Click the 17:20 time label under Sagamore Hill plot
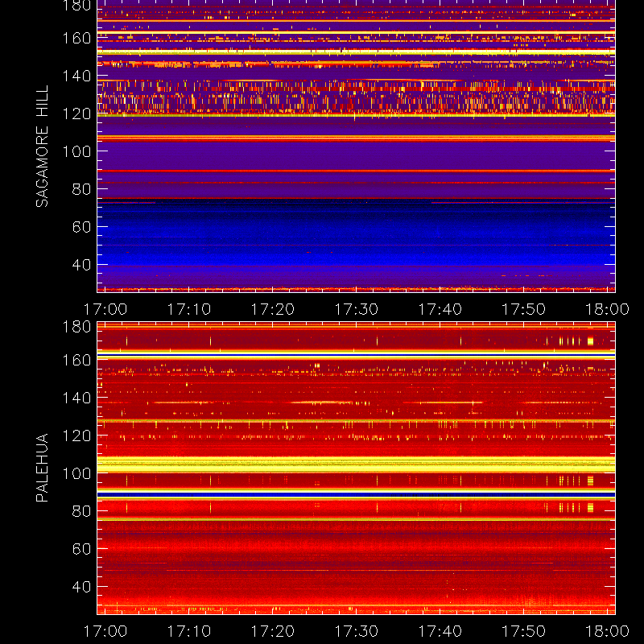Viewport: 644px width, 644px height. (x=273, y=309)
